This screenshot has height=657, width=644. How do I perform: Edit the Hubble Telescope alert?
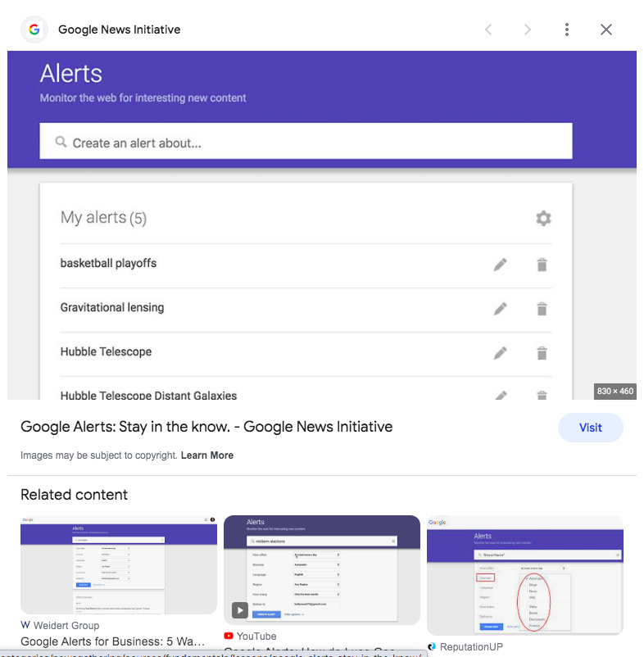pos(501,353)
